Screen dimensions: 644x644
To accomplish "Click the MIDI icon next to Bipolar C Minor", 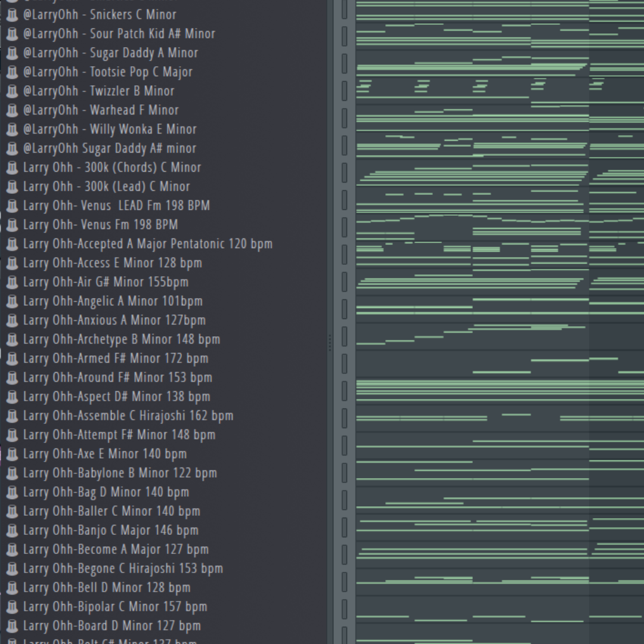I will pyautogui.click(x=12, y=606).
